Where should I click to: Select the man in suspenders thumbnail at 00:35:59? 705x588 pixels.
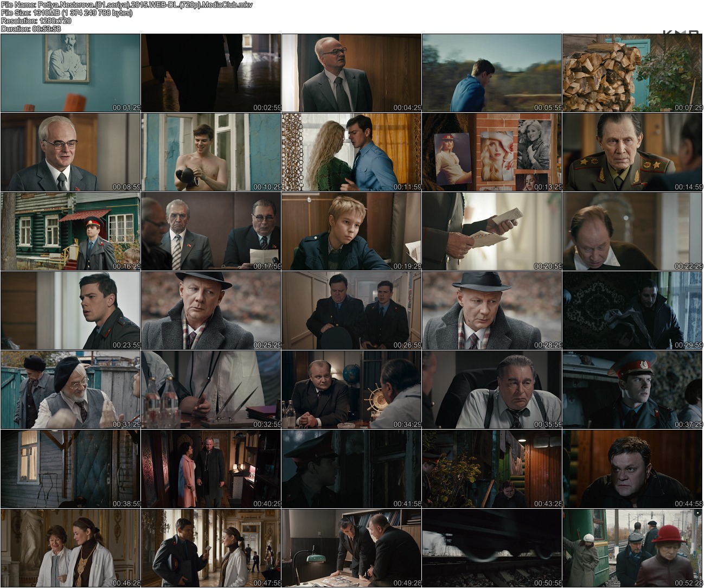pyautogui.click(x=492, y=390)
